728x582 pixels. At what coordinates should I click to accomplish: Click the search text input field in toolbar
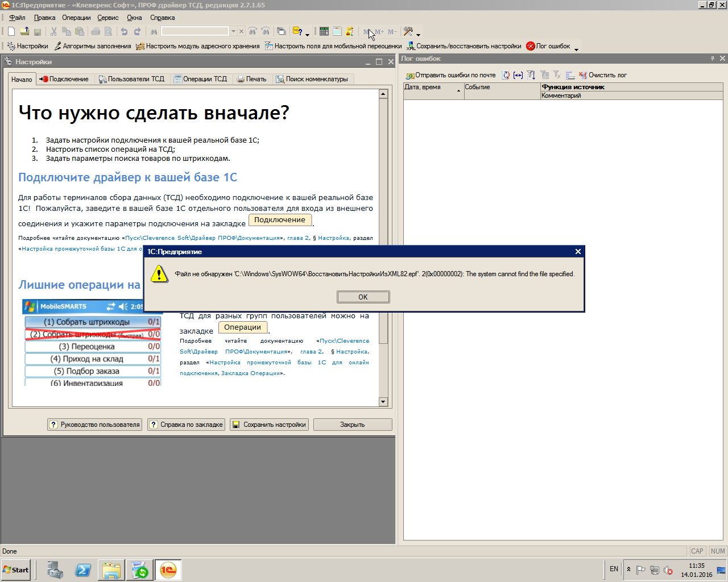195,31
